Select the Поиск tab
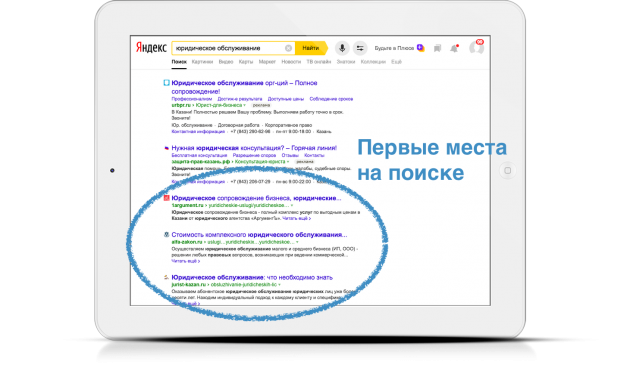The height and width of the screenshot is (374, 630). [x=179, y=62]
